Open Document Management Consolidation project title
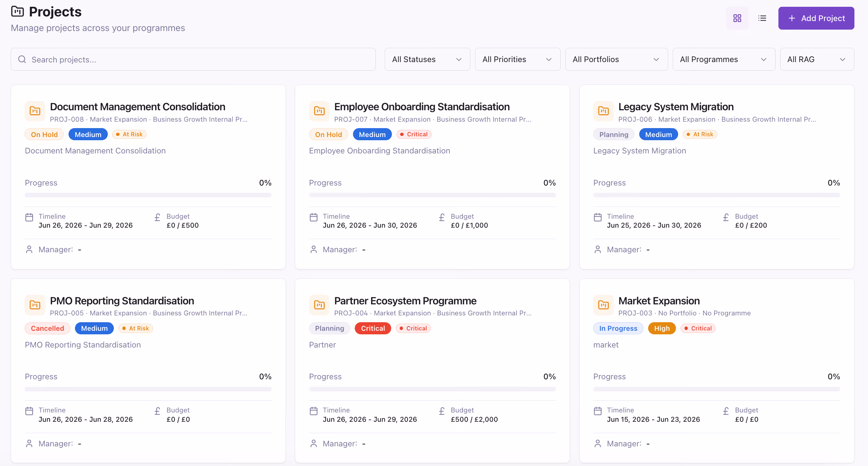The height and width of the screenshot is (466, 868). [137, 107]
